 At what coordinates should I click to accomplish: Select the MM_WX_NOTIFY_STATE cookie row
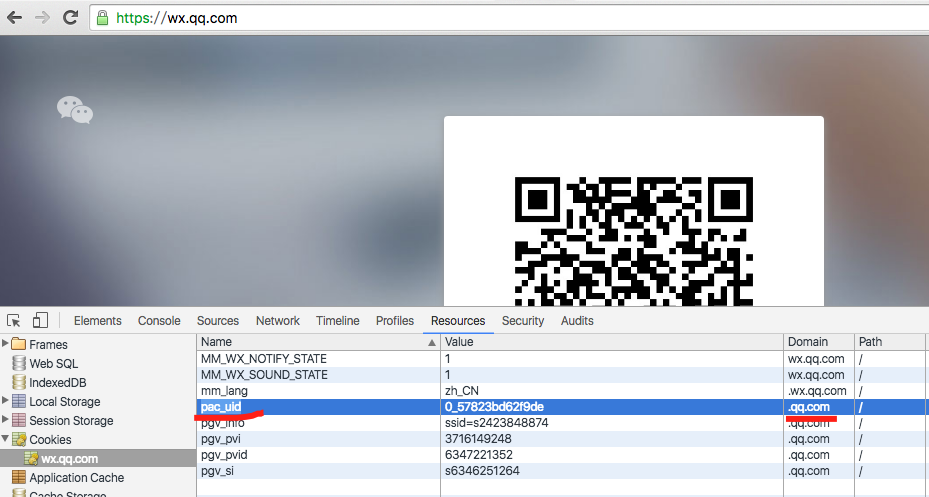(562, 359)
